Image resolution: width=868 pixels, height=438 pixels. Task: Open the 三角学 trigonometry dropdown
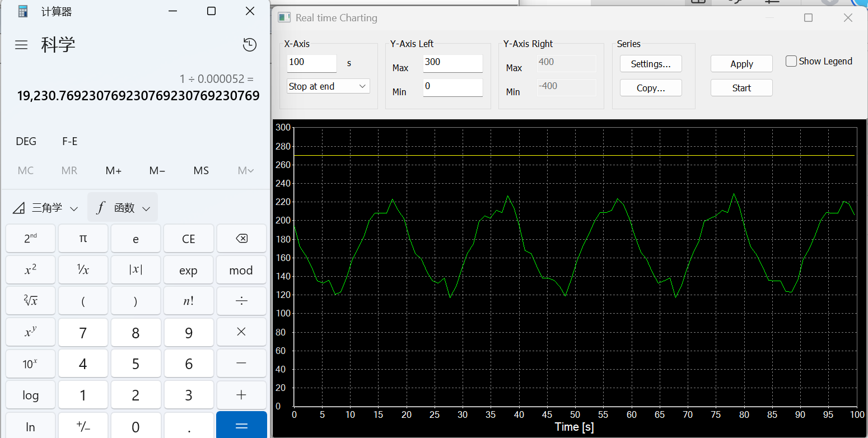pos(45,208)
